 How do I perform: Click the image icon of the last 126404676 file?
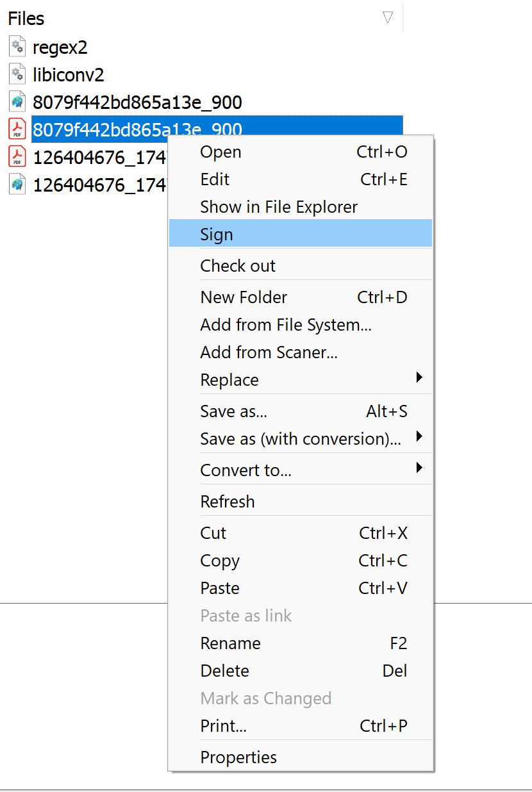[x=17, y=185]
